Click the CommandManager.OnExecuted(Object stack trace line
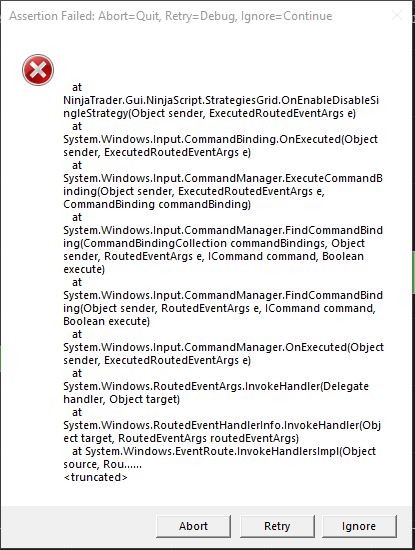The image size is (415, 550). (223, 347)
